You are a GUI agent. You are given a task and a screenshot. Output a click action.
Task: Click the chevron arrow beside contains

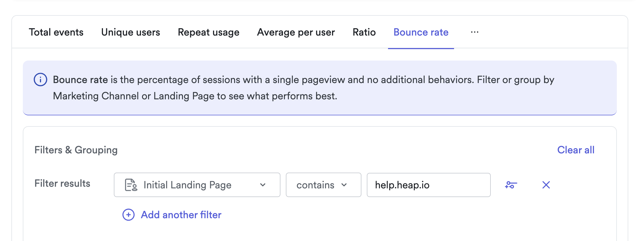344,185
